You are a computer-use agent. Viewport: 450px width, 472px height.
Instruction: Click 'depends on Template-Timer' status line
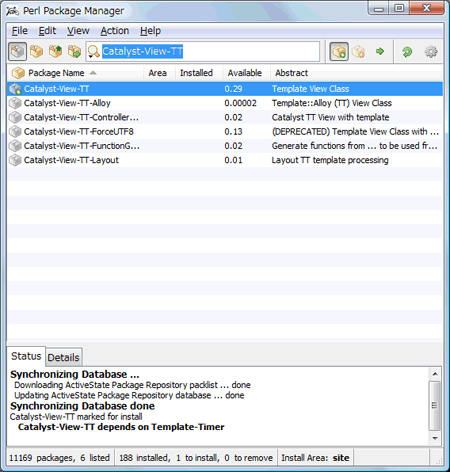point(121,427)
